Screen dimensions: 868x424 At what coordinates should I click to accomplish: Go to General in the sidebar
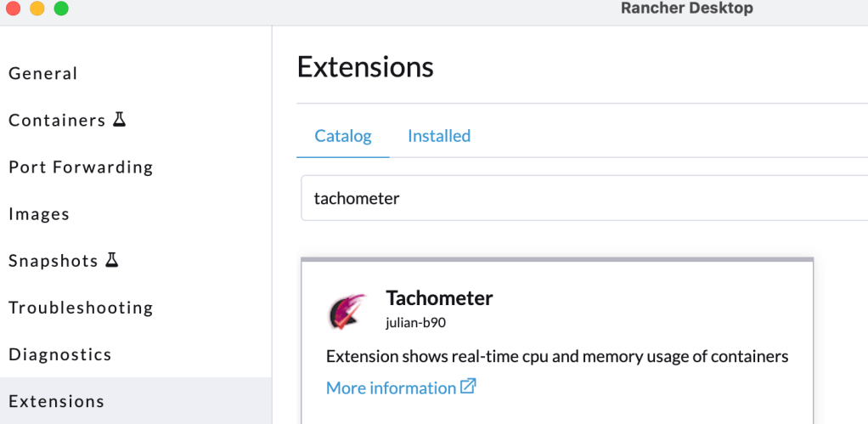pyautogui.click(x=43, y=74)
